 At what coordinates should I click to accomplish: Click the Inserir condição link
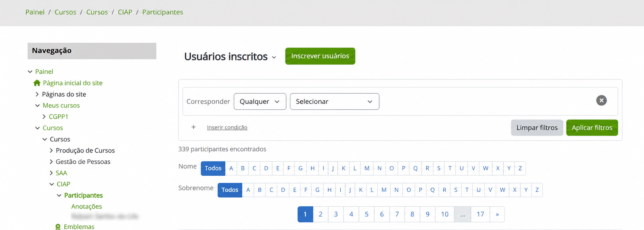click(x=227, y=127)
